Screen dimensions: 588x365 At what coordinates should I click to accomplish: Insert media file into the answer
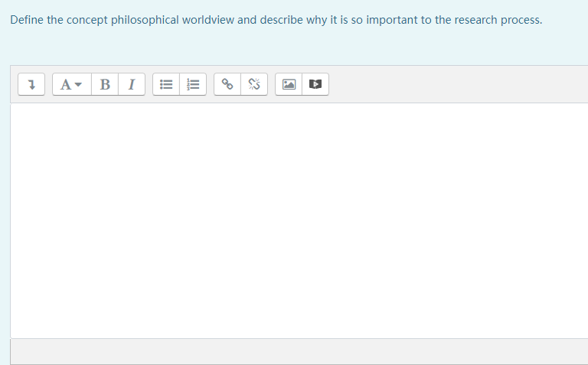pos(315,84)
